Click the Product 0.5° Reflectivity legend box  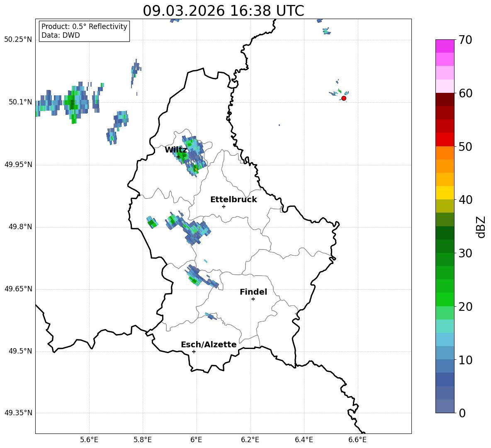pos(84,31)
